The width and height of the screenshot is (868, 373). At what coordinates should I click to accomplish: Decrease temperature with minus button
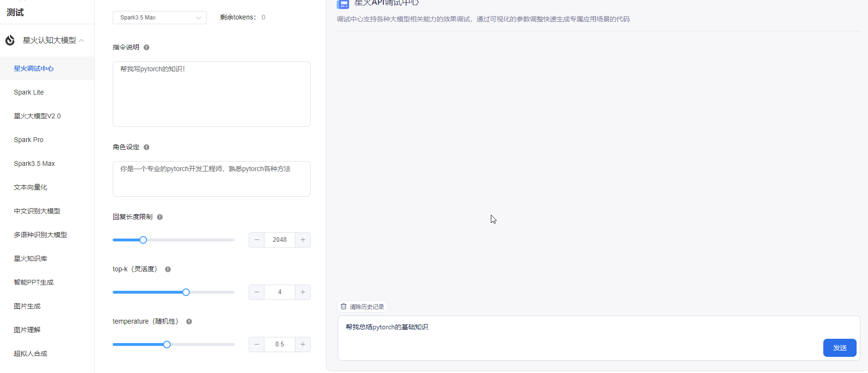coord(257,344)
